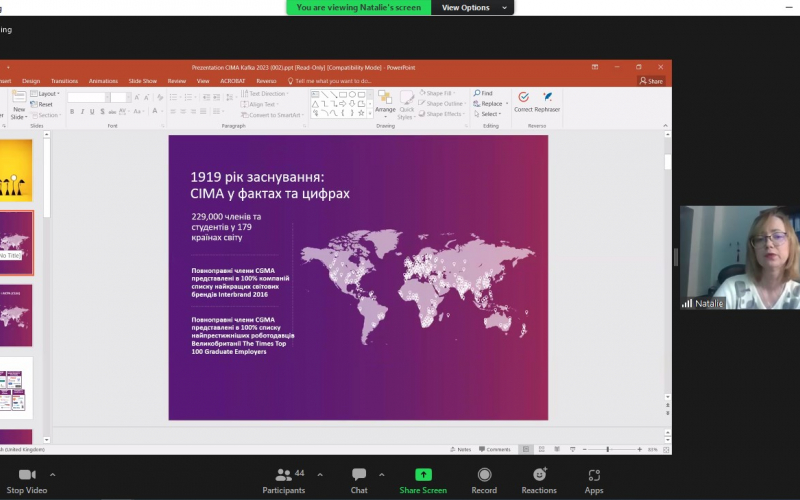Open the Animations ribbon tab
Viewport: 800px width, 500px height.
click(x=103, y=81)
